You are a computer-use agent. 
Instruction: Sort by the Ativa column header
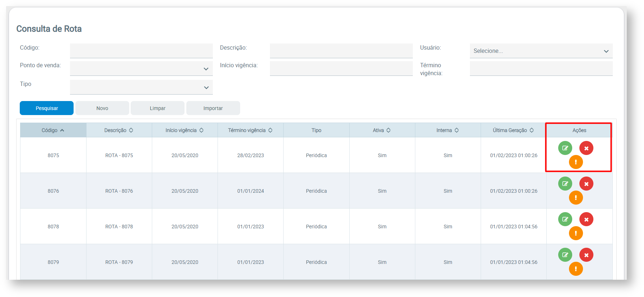tap(382, 130)
